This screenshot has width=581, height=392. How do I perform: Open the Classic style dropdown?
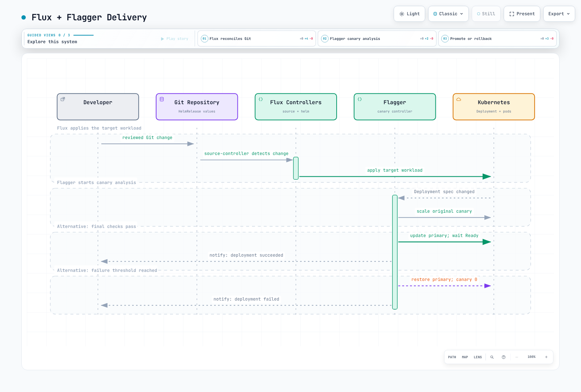[x=448, y=14]
